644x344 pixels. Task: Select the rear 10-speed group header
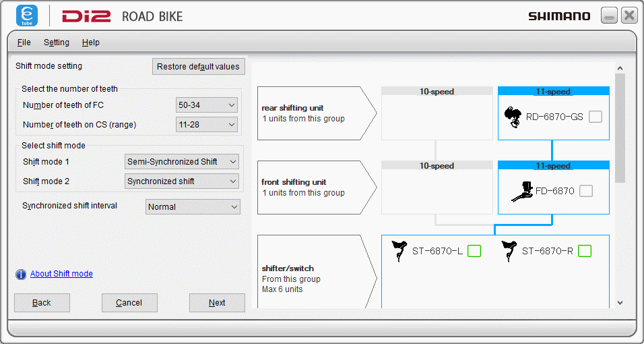[437, 91]
